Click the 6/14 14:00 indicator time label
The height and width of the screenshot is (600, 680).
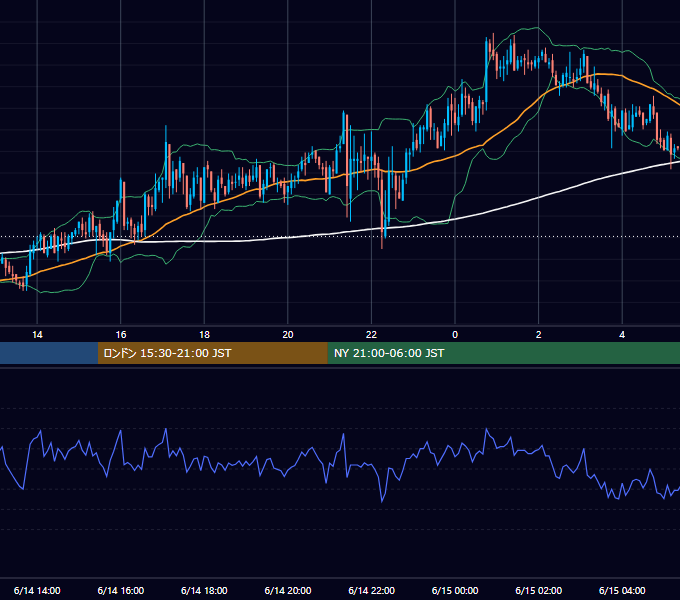point(37,590)
